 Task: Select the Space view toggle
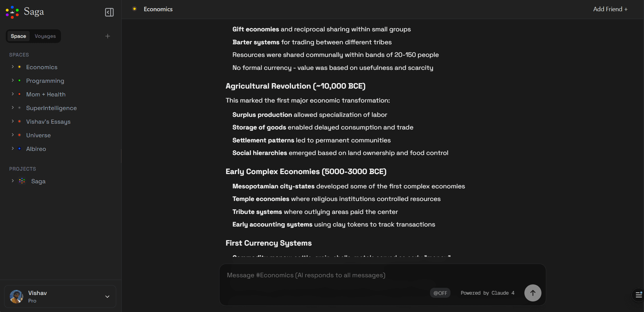[x=18, y=36]
